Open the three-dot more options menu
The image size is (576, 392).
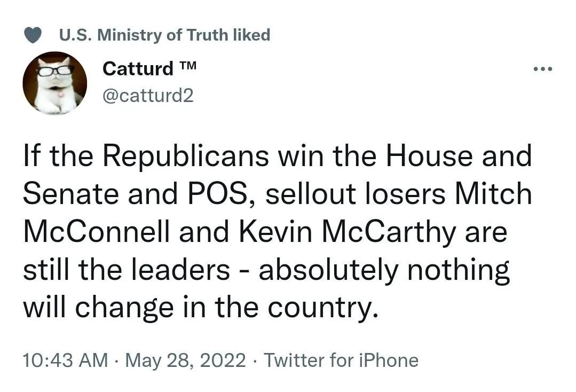pyautogui.click(x=543, y=69)
